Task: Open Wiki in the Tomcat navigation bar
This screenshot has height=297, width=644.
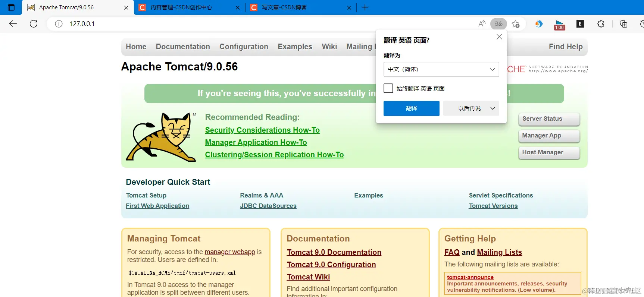Action: [x=329, y=47]
